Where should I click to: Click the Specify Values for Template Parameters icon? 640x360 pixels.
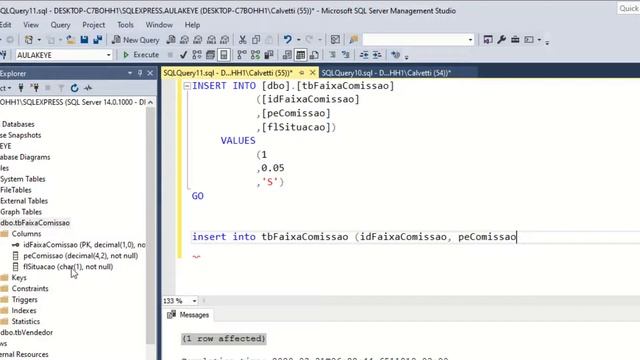[x=395, y=55]
